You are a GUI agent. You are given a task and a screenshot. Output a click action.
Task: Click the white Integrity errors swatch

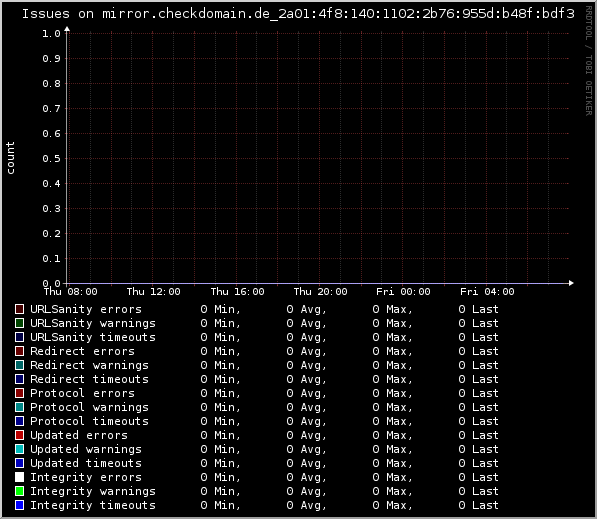click(x=19, y=477)
